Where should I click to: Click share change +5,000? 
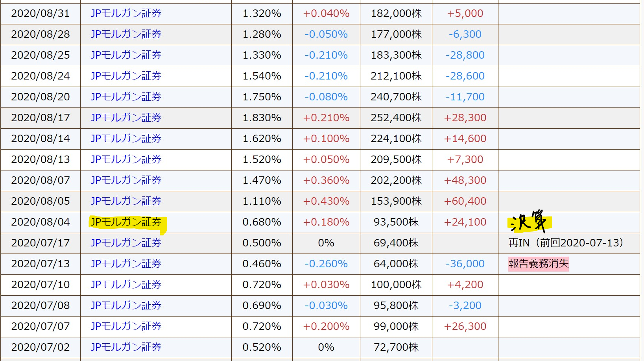click(x=465, y=13)
